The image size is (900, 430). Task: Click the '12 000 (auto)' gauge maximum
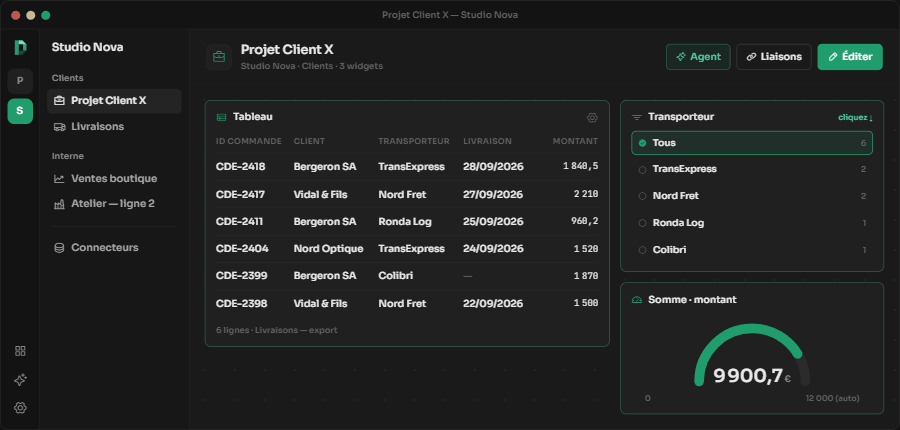(x=832, y=398)
